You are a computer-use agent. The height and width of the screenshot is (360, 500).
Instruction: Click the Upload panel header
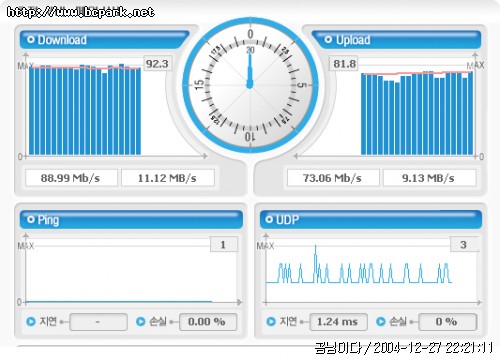point(396,40)
